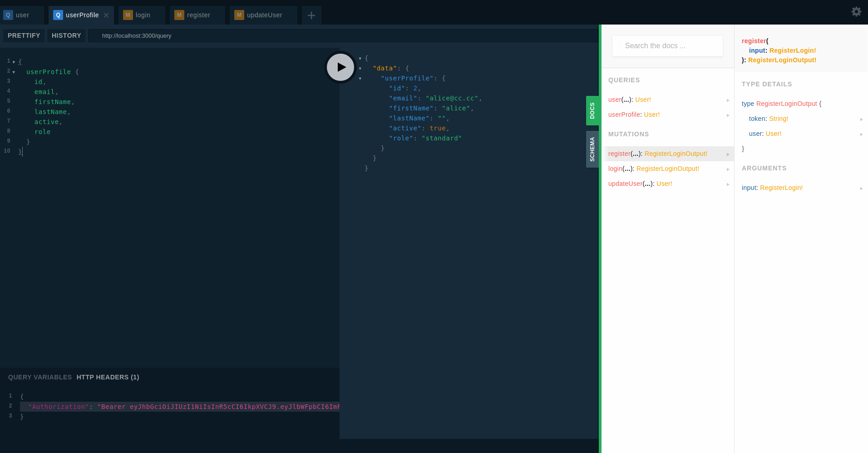Image resolution: width=868 pixels, height=453 pixels.
Task: Expand arrow next to login mutation
Action: click(x=728, y=169)
